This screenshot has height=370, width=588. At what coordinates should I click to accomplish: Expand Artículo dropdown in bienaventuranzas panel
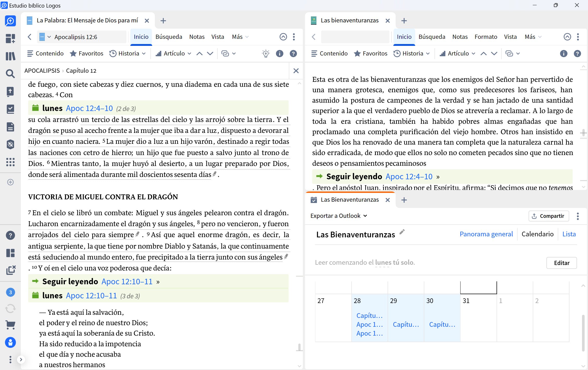[457, 53]
